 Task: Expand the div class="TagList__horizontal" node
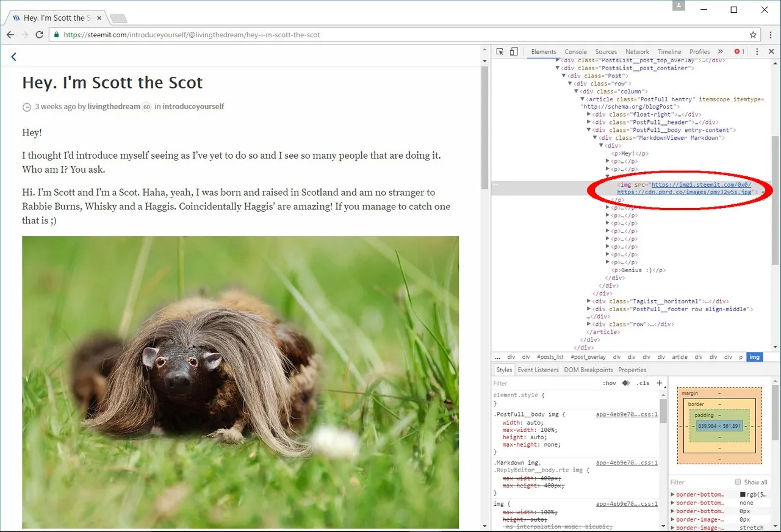click(x=589, y=301)
